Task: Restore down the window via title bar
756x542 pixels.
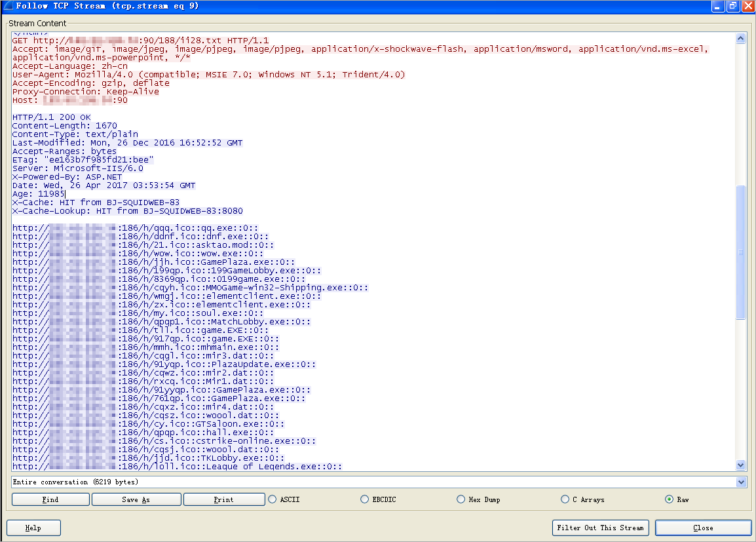Action: click(733, 7)
